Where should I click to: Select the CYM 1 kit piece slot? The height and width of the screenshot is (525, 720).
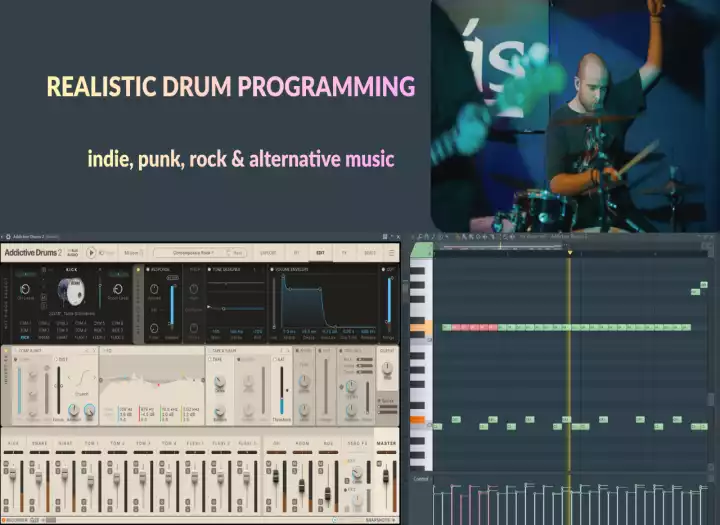click(25, 323)
